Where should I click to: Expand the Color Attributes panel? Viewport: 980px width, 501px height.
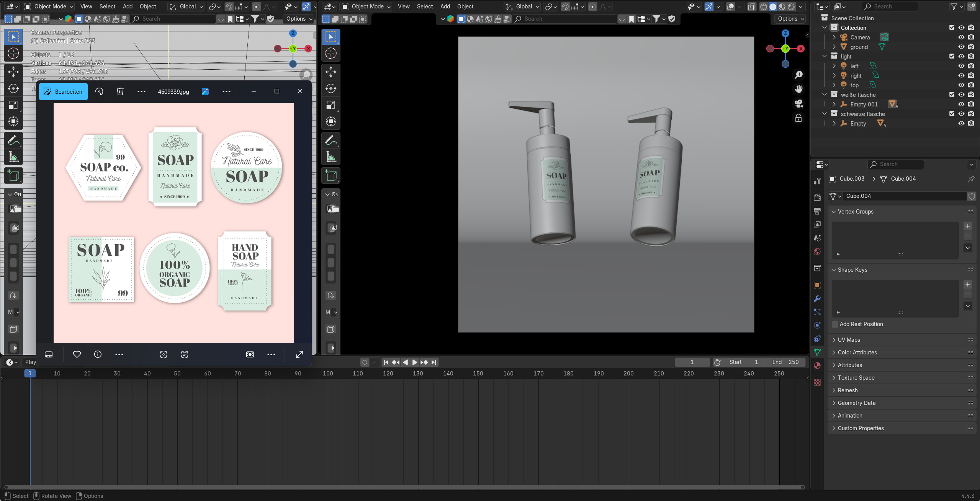(902, 352)
